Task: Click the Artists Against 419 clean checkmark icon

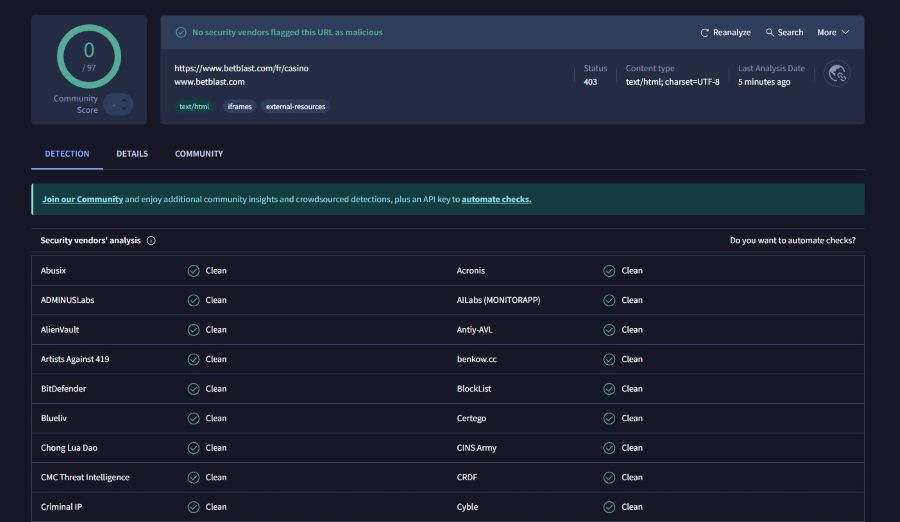Action: (193, 359)
